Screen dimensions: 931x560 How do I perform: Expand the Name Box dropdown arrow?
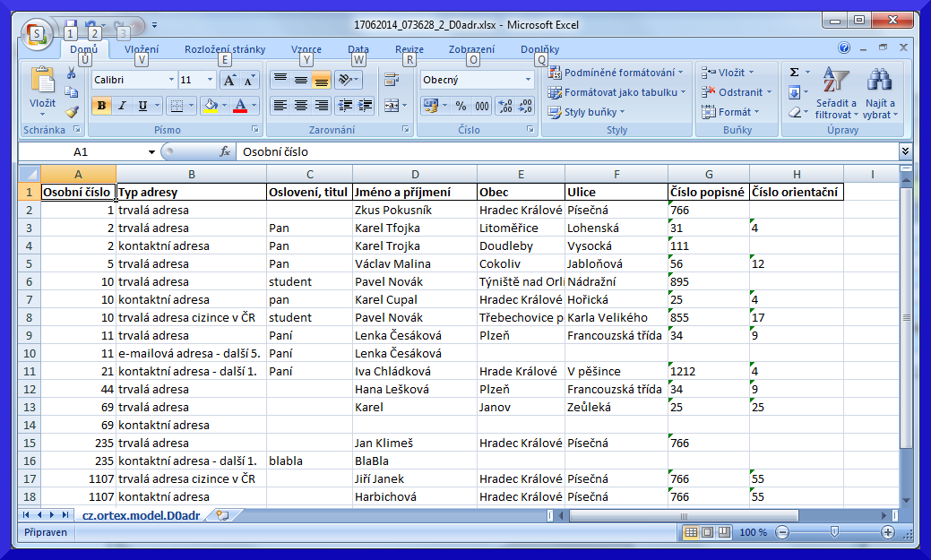click(151, 152)
